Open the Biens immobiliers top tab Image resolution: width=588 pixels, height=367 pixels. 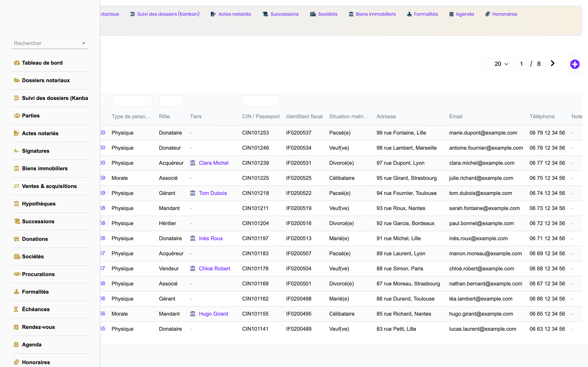click(x=372, y=14)
